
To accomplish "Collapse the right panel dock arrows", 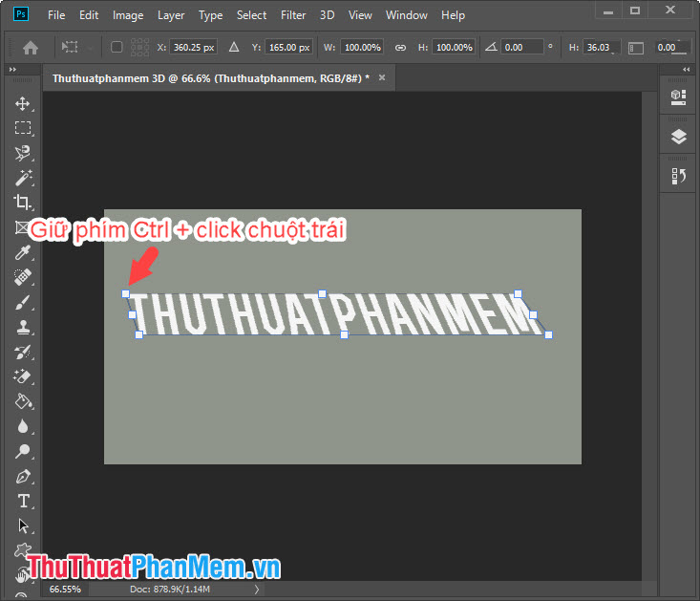I will pyautogui.click(x=687, y=69).
